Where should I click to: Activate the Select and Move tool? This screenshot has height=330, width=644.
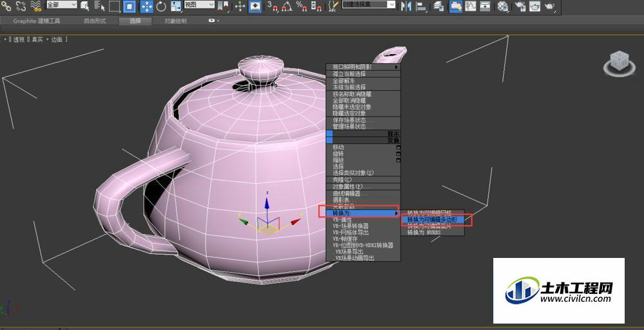pos(147,6)
